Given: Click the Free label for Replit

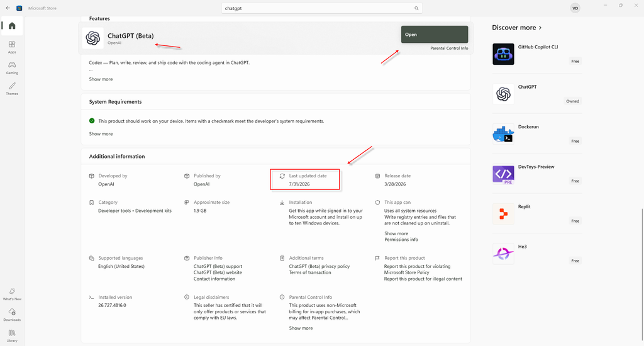Looking at the screenshot, I should point(575,221).
